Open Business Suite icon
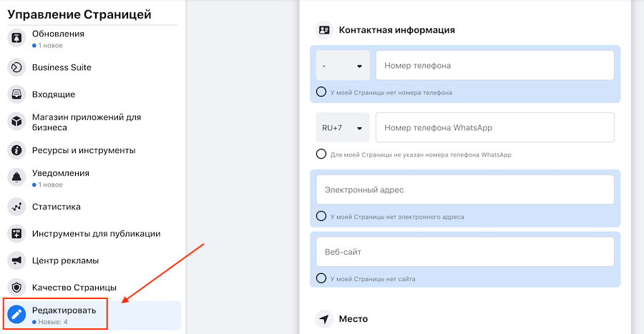The width and height of the screenshot is (644, 334). 16,67
